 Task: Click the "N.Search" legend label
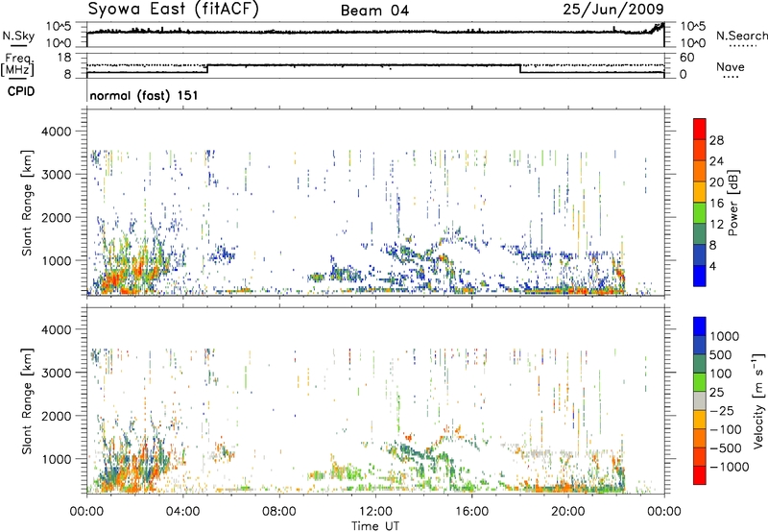coord(741,36)
